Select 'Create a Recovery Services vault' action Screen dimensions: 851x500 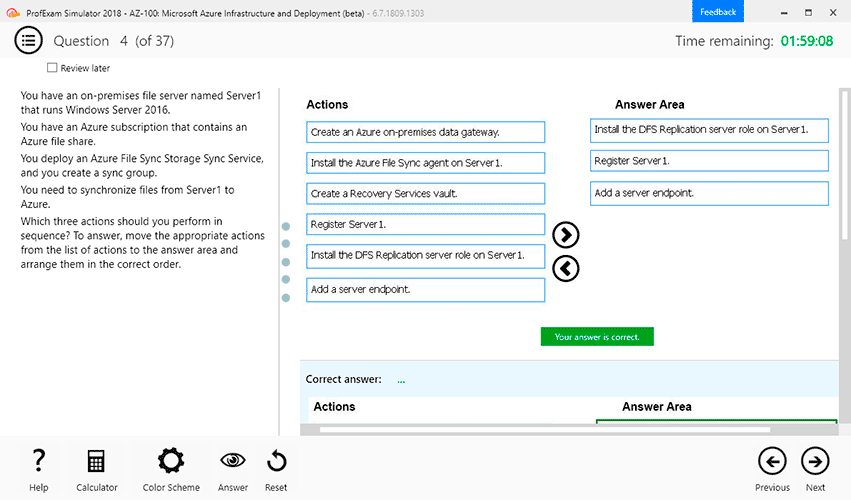click(x=426, y=193)
